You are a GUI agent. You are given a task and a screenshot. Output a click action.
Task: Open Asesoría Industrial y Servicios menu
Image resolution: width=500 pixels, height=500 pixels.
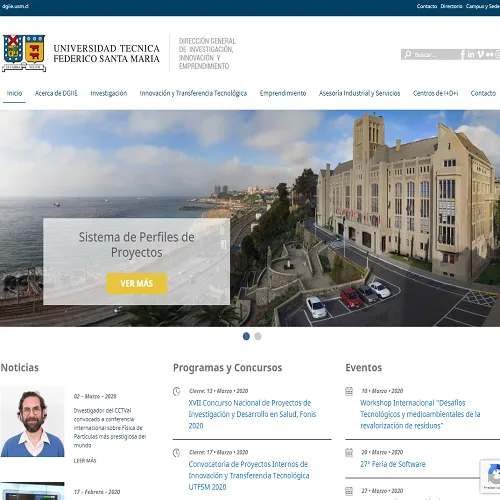coord(359,93)
